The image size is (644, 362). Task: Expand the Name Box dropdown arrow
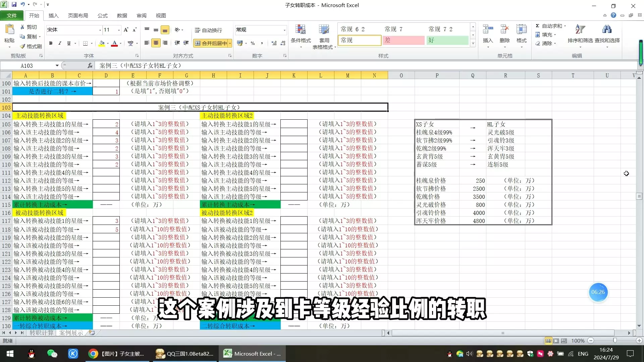[x=57, y=66]
